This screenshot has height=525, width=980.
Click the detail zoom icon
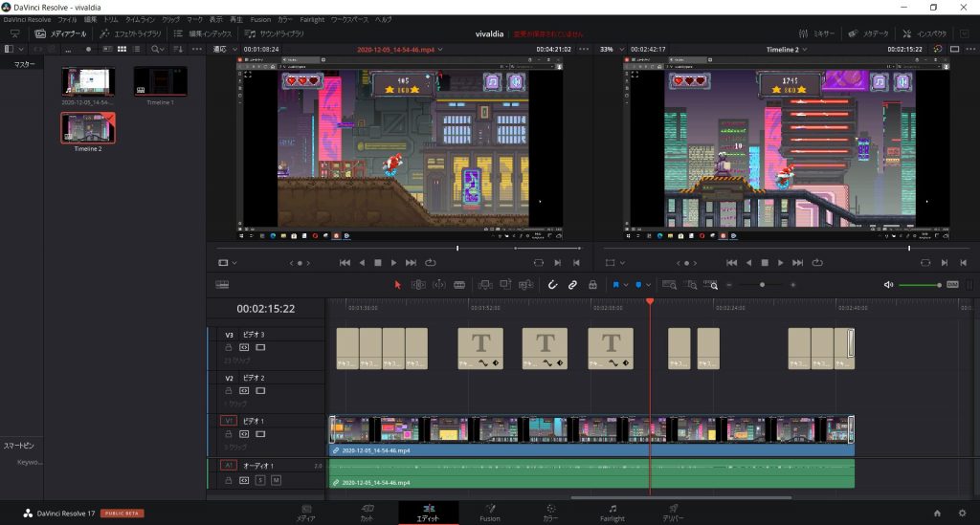[690, 285]
